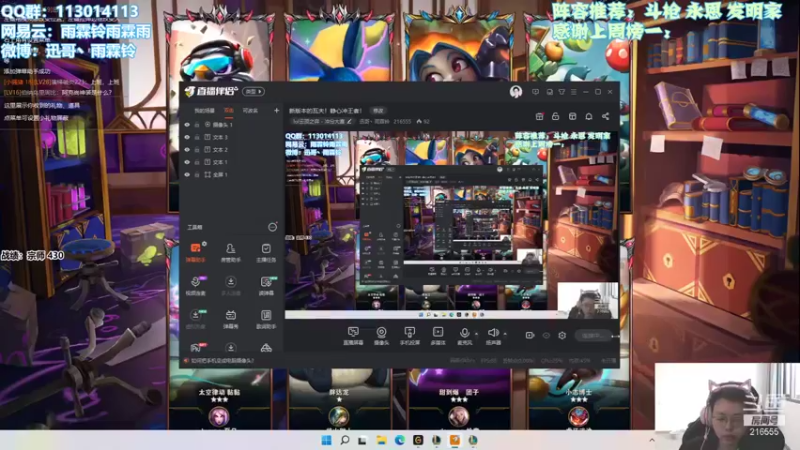Viewport: 800px width, 450px height.
Task: Show hidden icons in the Windows system tray
Action: coord(652,440)
